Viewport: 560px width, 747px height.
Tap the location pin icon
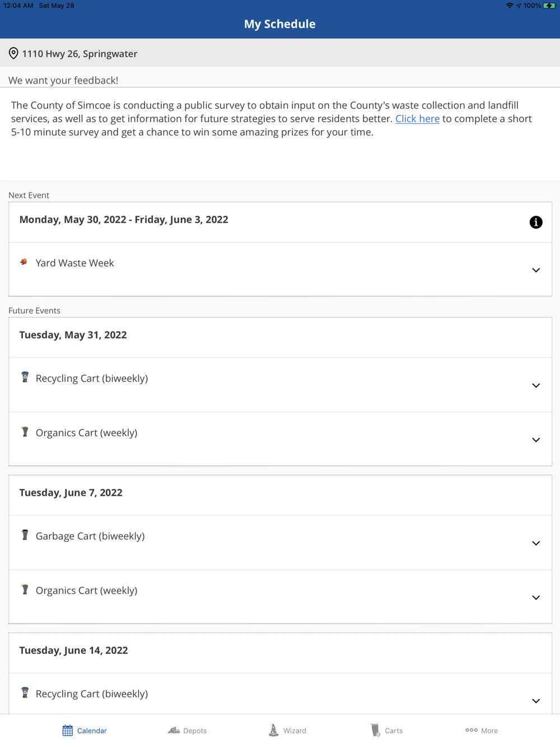pyautogui.click(x=13, y=53)
